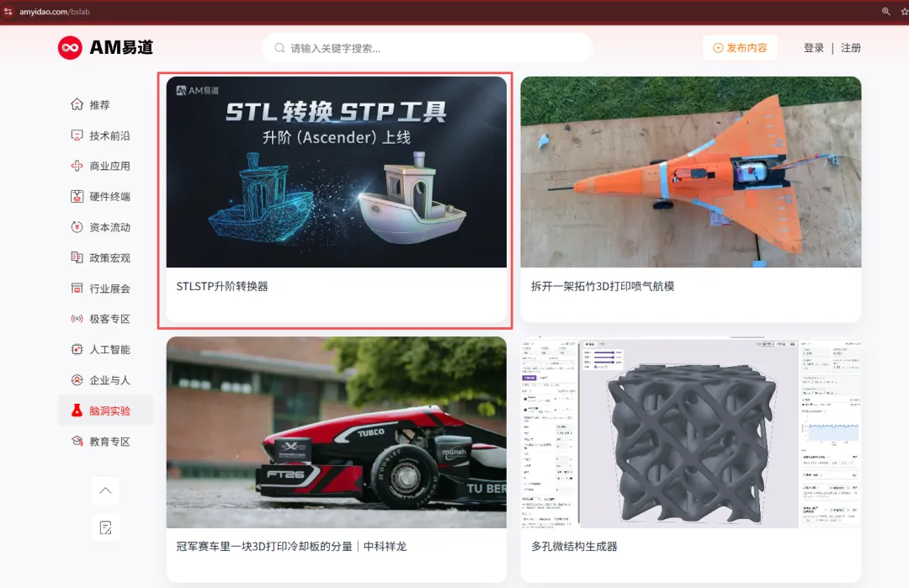Viewport: 909px width, 588px height.
Task: Go to the 推荐 menu label
Action: pyautogui.click(x=99, y=105)
